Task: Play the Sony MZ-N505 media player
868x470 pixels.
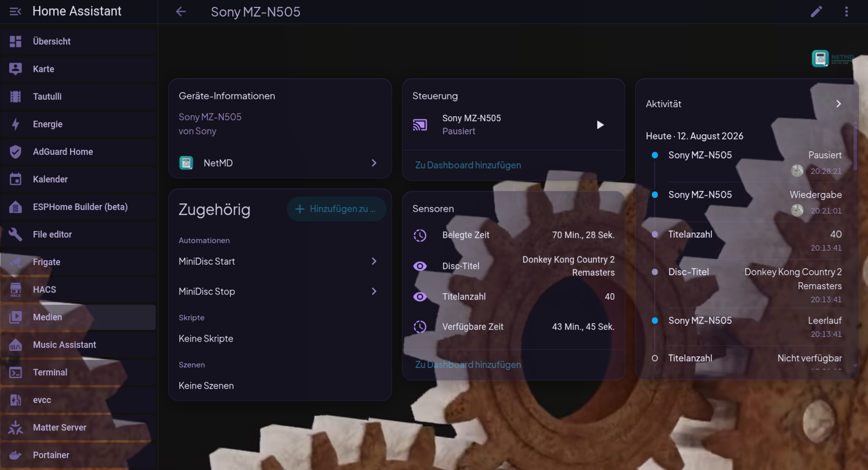Action: pos(600,125)
